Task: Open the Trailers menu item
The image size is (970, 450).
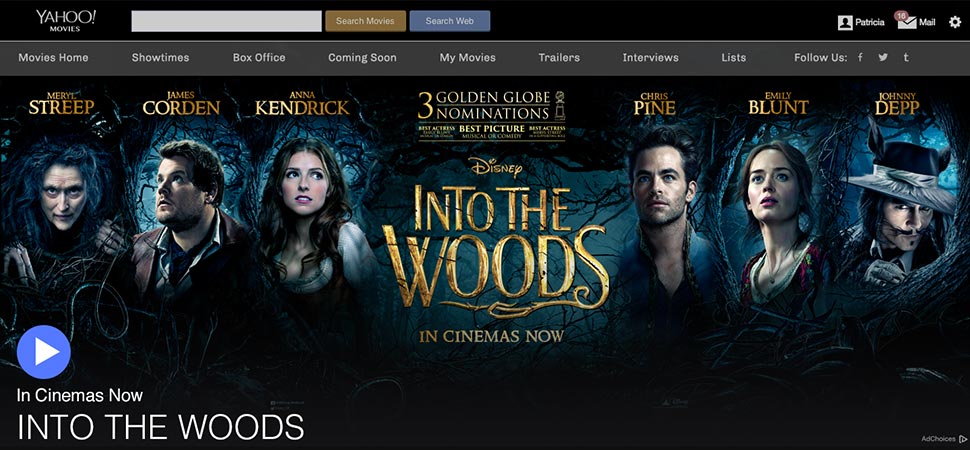Action: coord(559,58)
